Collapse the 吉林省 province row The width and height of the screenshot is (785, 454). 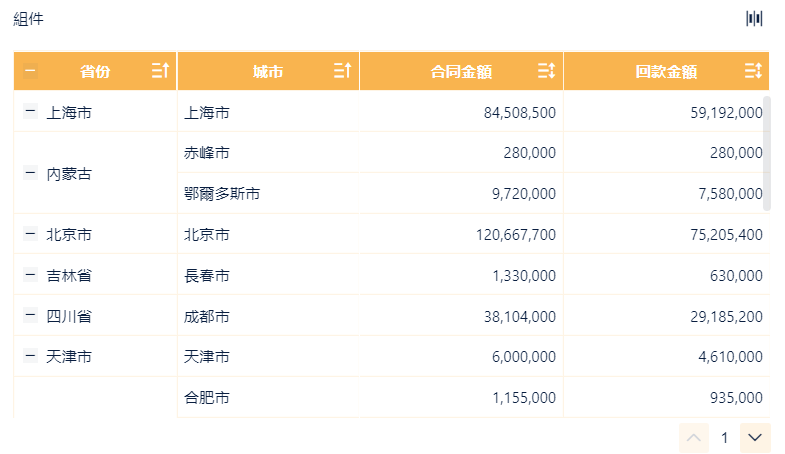31,275
